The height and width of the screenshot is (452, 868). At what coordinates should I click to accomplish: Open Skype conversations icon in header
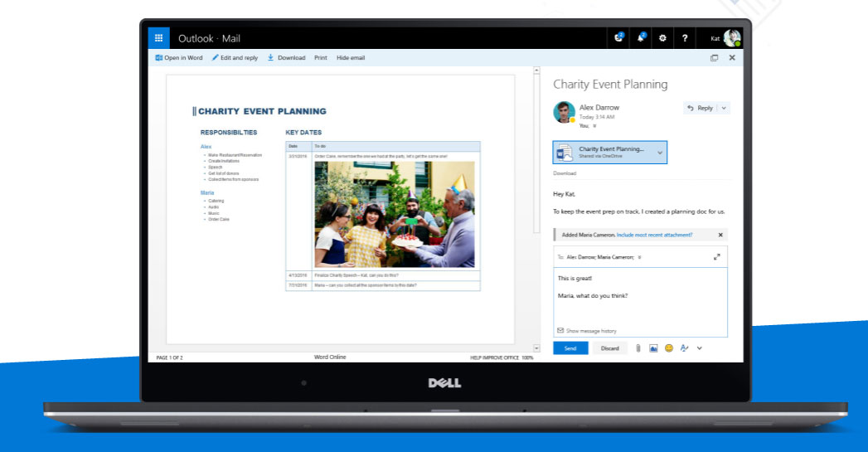pos(619,38)
